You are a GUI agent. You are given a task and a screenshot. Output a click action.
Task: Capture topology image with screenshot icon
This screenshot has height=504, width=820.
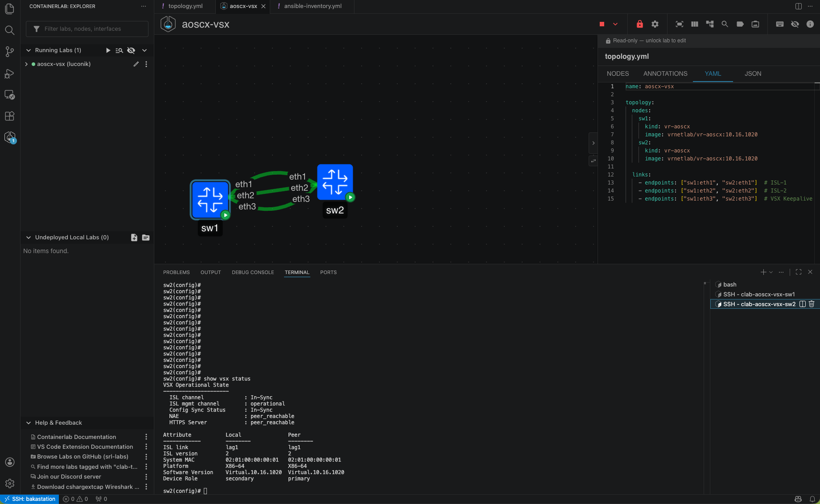[755, 24]
